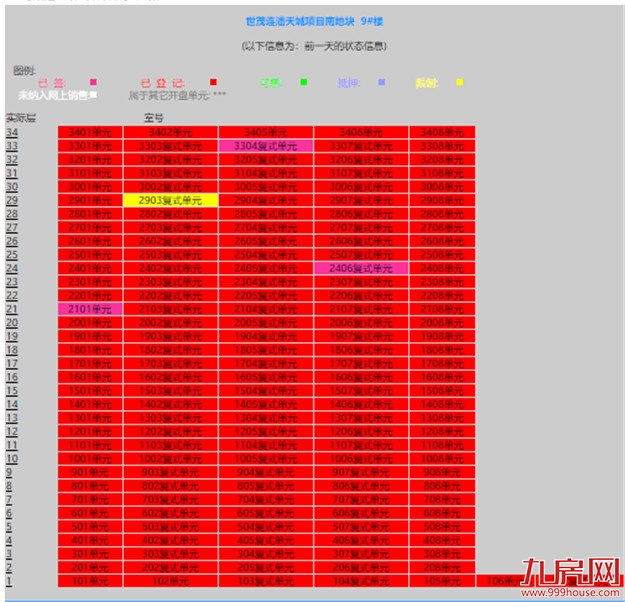Click the blue 抵押 legend swatch
Viewport: 625px width, 602px height.
(x=381, y=82)
